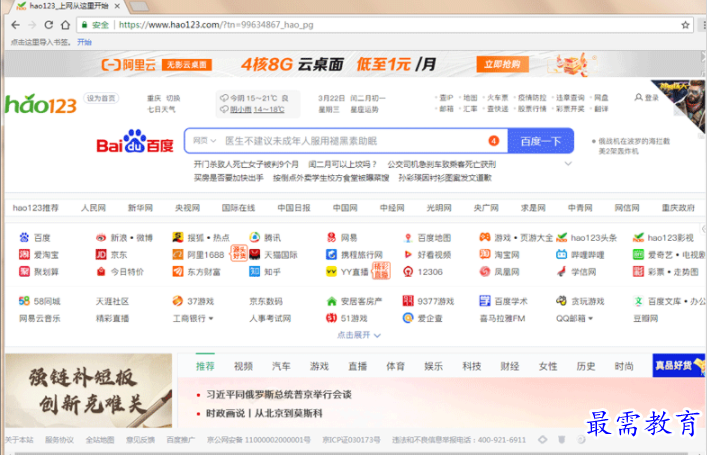Open the 天猫国际 icon link
708x455 pixels.
(x=255, y=255)
